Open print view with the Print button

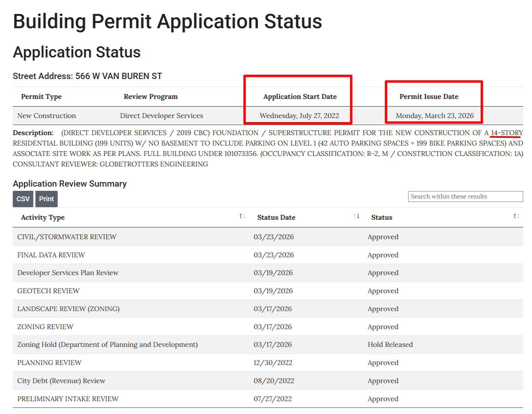46,199
